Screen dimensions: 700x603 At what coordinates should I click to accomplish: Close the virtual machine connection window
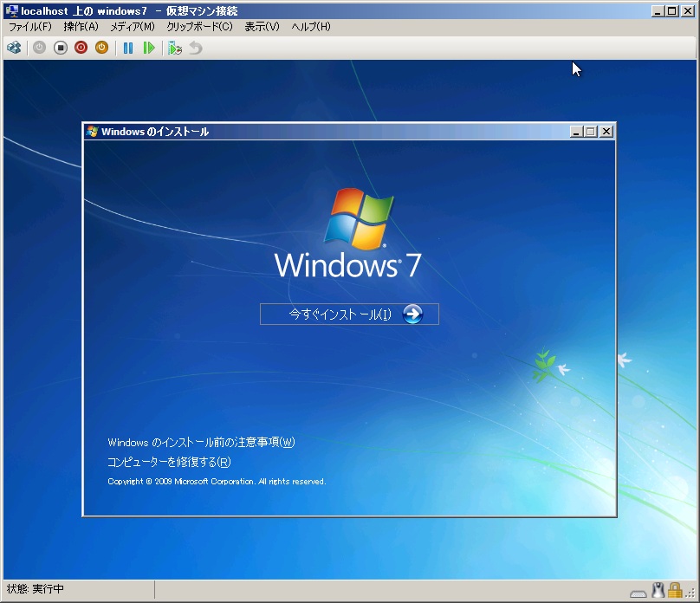tap(688, 10)
